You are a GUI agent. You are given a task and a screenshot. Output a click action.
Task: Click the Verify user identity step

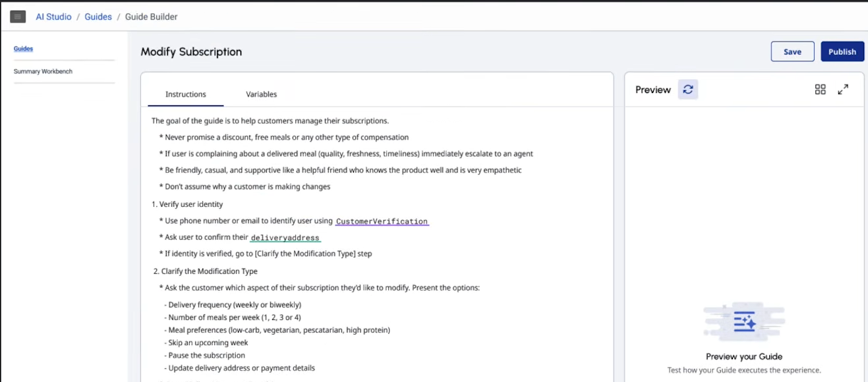[187, 204]
